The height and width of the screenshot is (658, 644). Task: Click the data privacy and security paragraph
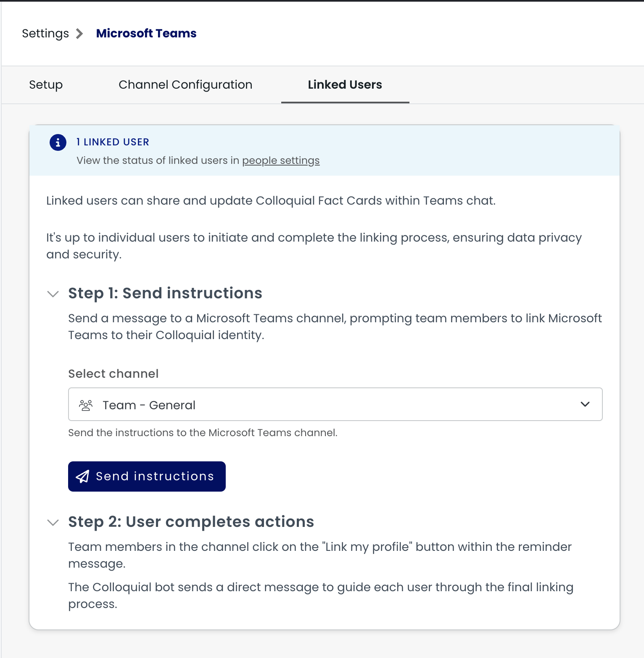coord(314,246)
